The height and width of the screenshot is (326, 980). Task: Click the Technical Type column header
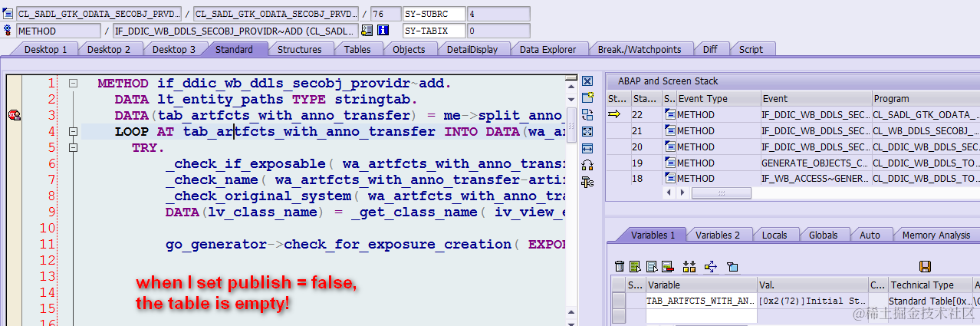click(930, 285)
